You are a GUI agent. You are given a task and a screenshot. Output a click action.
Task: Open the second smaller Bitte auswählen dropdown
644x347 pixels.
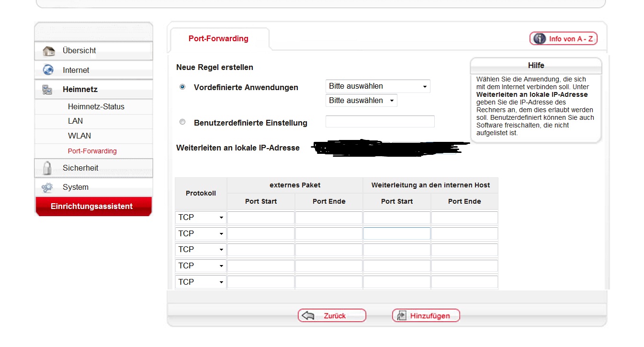click(x=362, y=101)
